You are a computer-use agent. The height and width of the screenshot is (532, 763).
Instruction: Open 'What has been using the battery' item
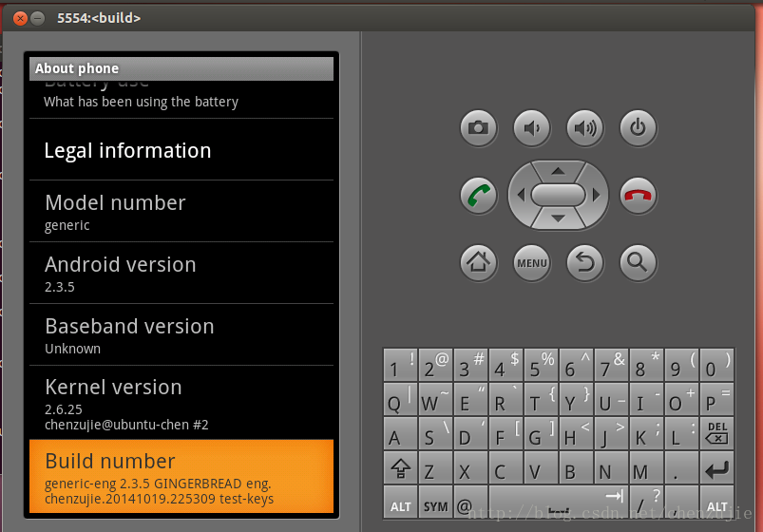click(181, 100)
